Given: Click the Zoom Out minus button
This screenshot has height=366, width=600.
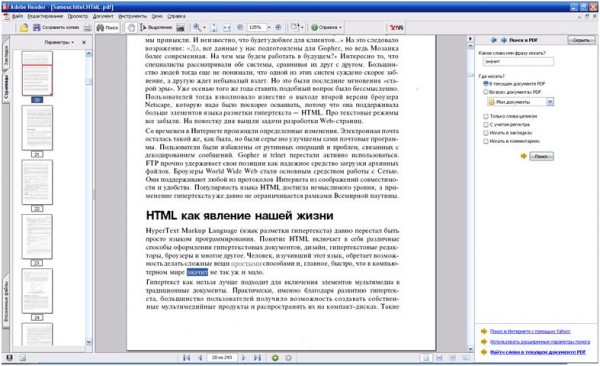Looking at the screenshot, I should click(x=240, y=28).
